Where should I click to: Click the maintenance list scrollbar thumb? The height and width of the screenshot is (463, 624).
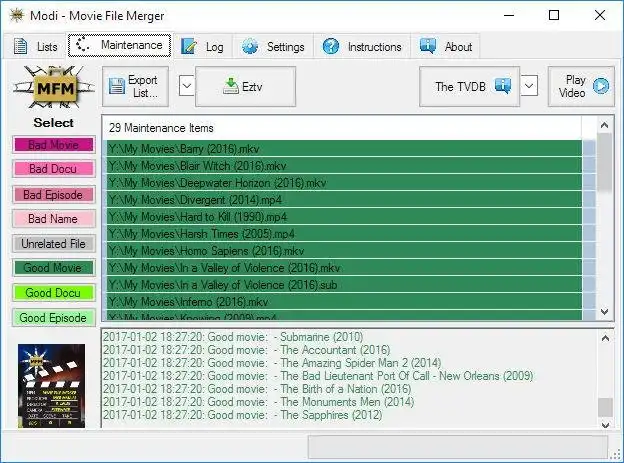[x=604, y=162]
